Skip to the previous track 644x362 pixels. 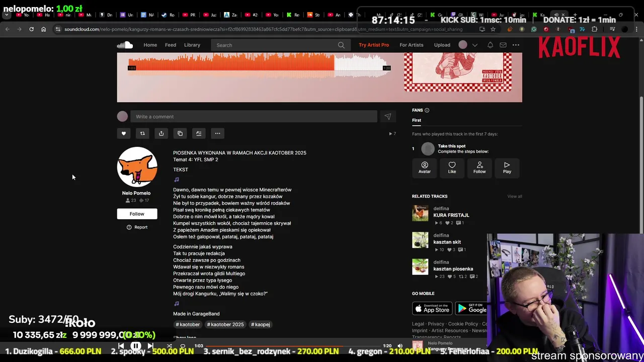121,346
